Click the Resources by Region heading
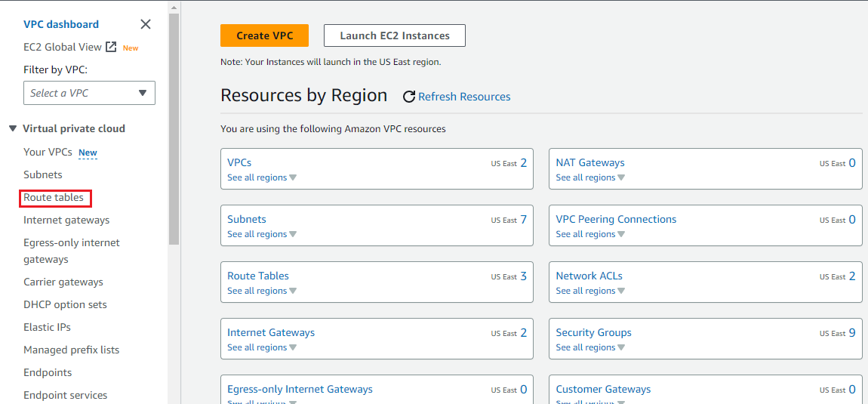868x404 pixels. [x=304, y=95]
